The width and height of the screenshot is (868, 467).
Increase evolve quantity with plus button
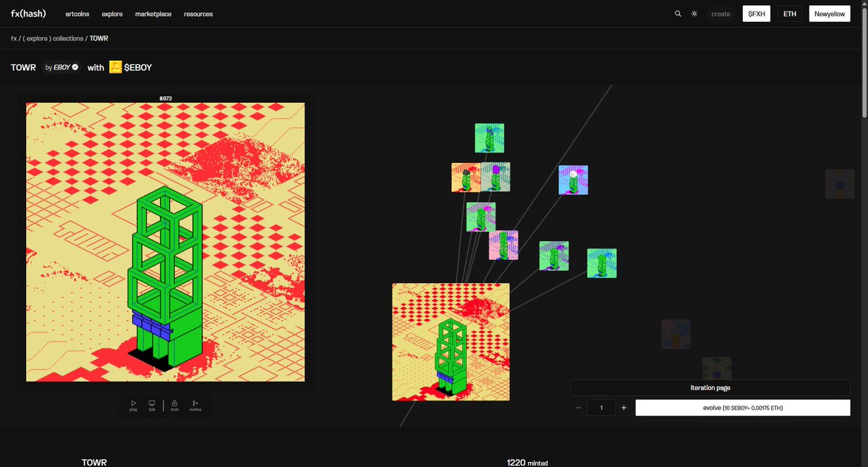[x=624, y=408]
